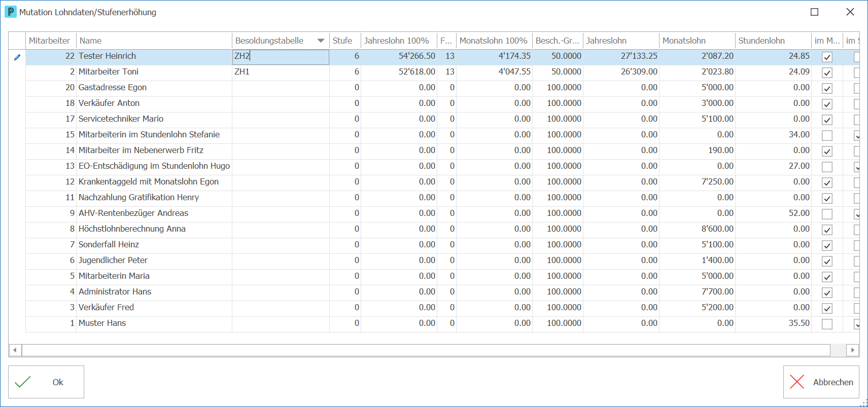868x407 pixels.
Task: Click the pencil edit icon for Tester Heinrich
Action: 17,57
